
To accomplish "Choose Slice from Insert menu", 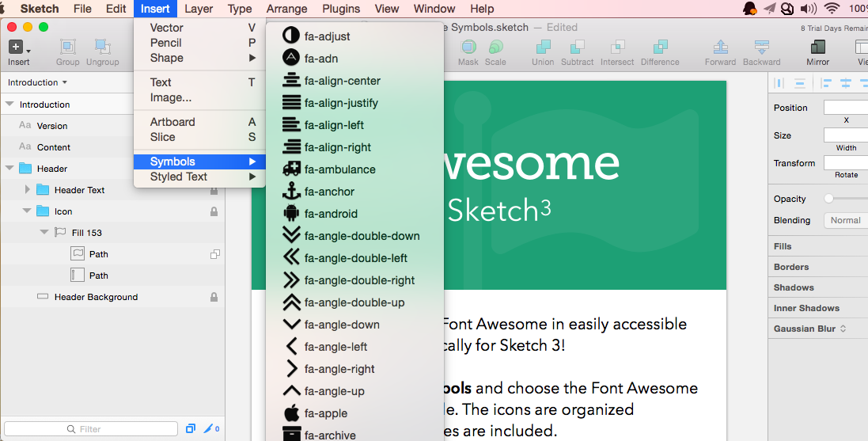I will 200,137.
